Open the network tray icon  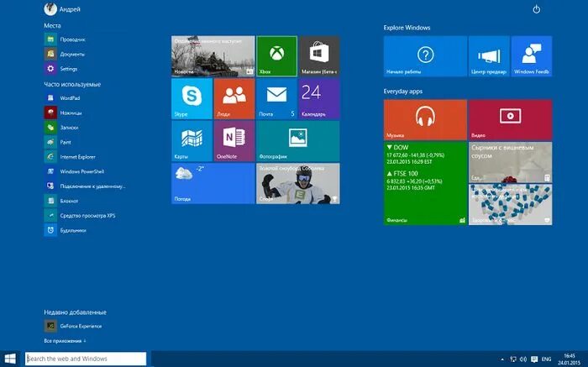click(513, 359)
